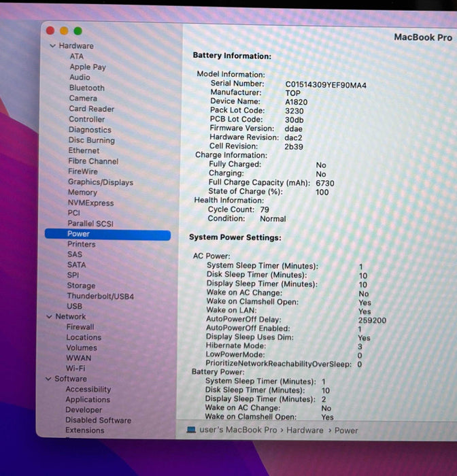The image size is (457, 476).
Task: Click the red close window button
Action: (50, 31)
